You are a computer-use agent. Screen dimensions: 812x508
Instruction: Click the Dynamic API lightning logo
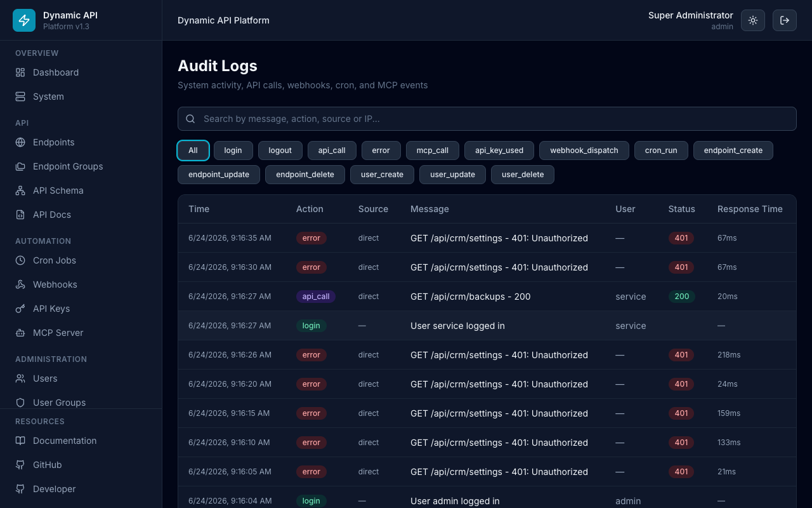coord(24,20)
